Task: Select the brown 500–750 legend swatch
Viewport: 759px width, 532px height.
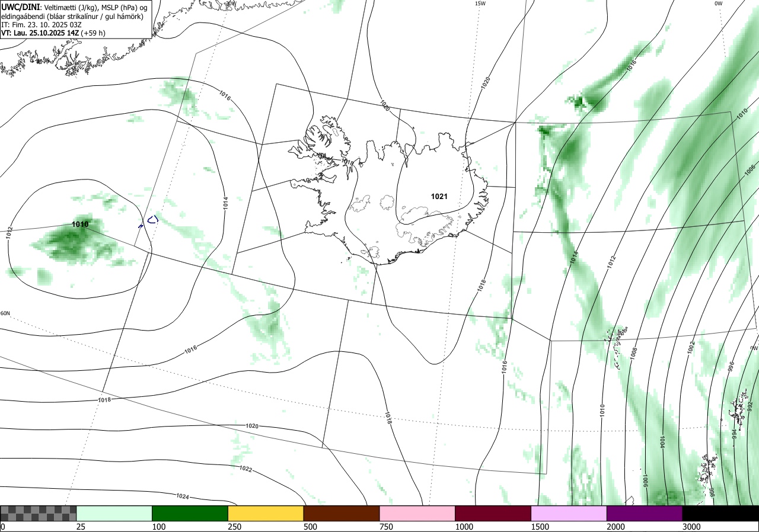Action: pos(342,513)
